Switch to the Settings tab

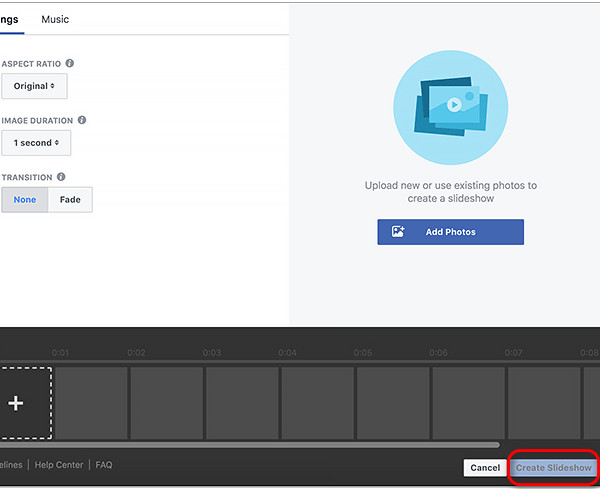pyautogui.click(x=10, y=20)
